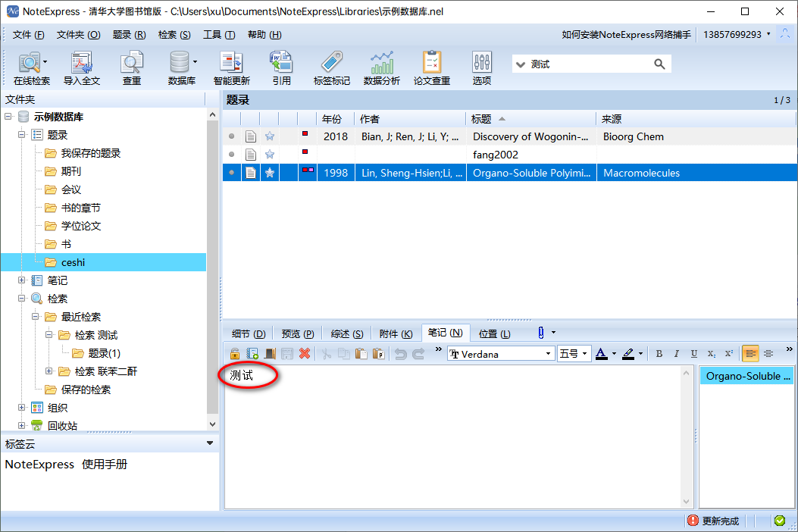
Task: Open the 在线检索 online search tool
Action: click(31, 68)
